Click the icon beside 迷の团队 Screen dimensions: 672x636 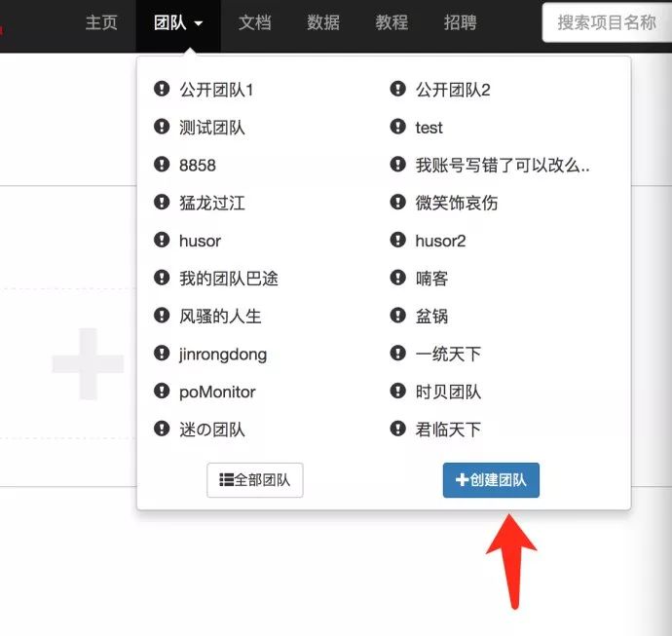click(162, 429)
